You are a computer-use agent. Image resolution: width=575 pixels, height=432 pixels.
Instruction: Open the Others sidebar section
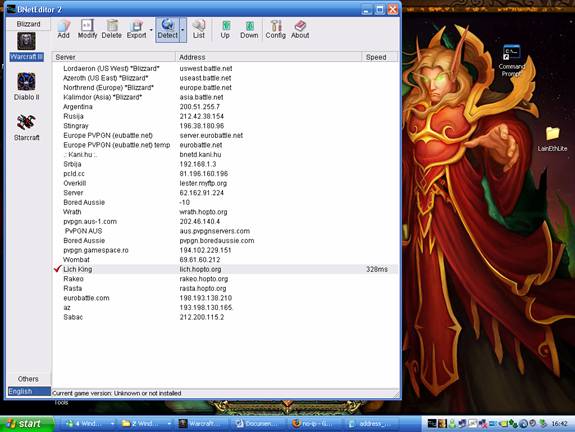pyautogui.click(x=28, y=379)
